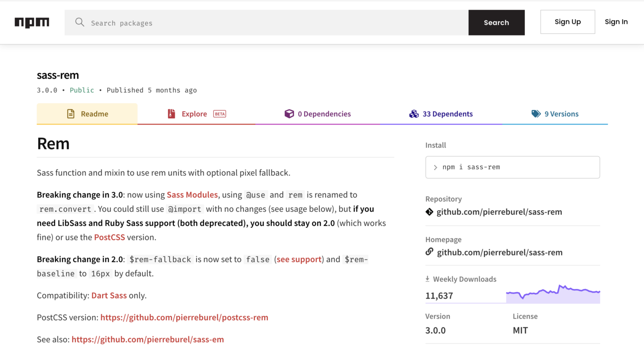This screenshot has width=644, height=351.
Task: Click the Version value 3.0.0 in sidebar
Action: [x=436, y=330]
